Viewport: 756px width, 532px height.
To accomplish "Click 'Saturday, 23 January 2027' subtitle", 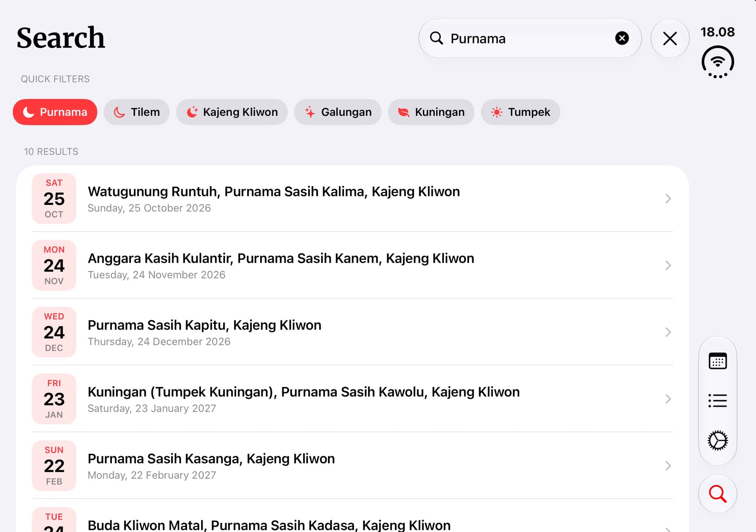I will click(x=152, y=408).
